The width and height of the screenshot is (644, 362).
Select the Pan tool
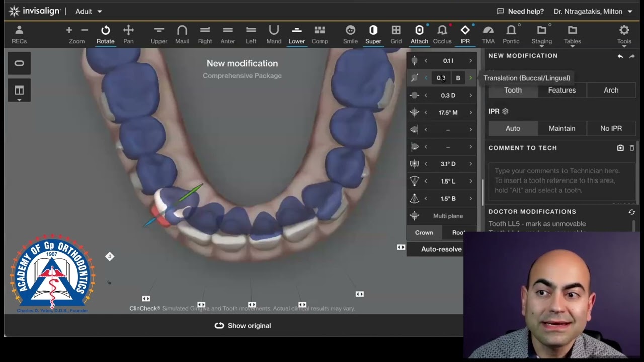pos(128,35)
